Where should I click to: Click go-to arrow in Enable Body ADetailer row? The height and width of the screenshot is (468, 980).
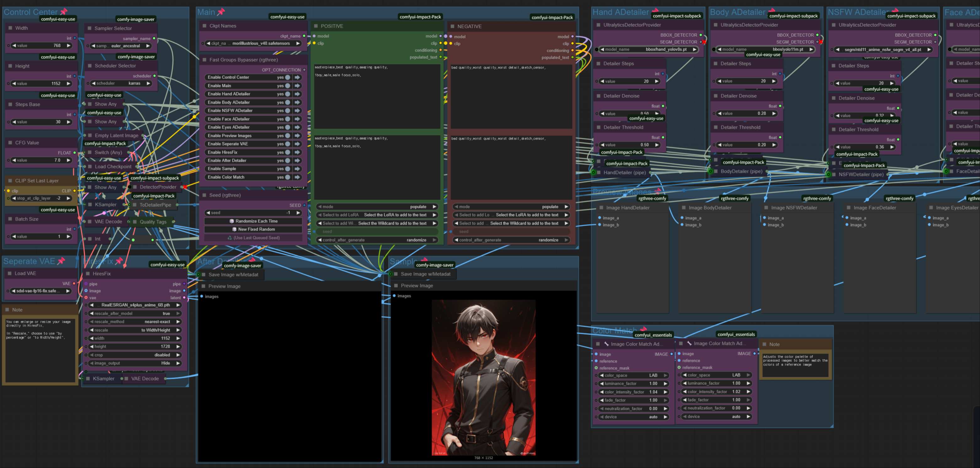point(297,102)
